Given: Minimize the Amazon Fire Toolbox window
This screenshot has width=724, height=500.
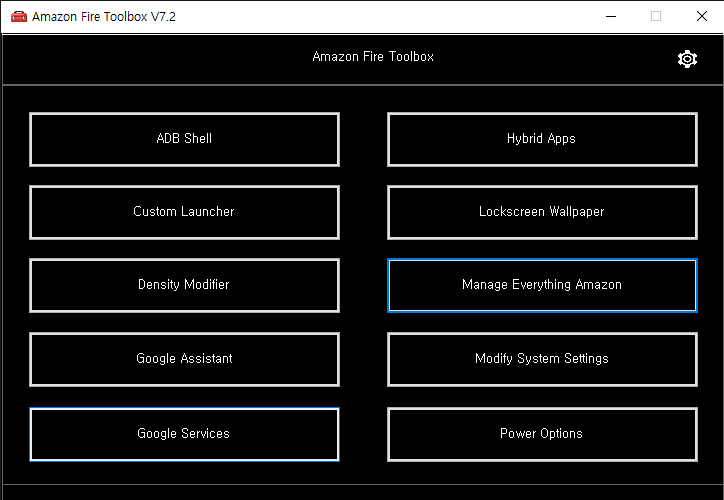Looking at the screenshot, I should pyautogui.click(x=611, y=17).
